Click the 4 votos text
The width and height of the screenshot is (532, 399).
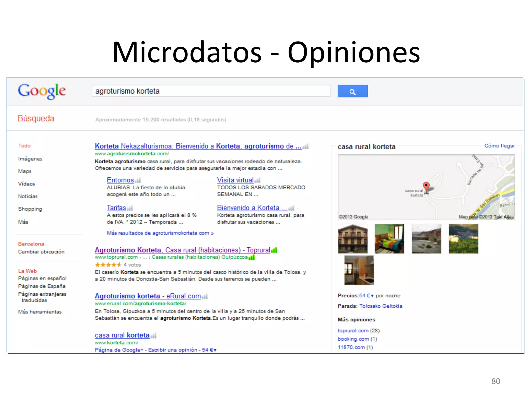pyautogui.click(x=132, y=265)
